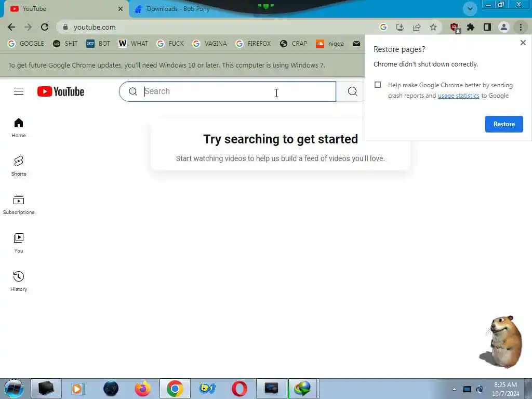Open the FIREFOX bookmark

point(253,44)
